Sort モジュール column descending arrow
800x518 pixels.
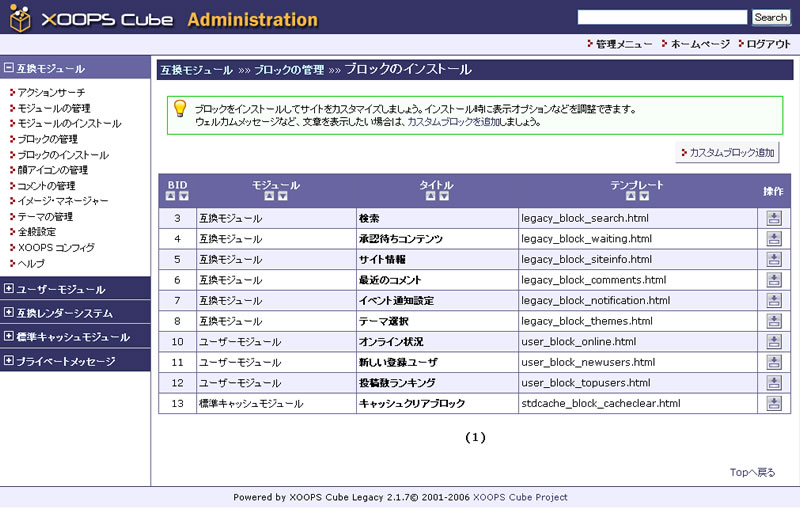point(283,196)
